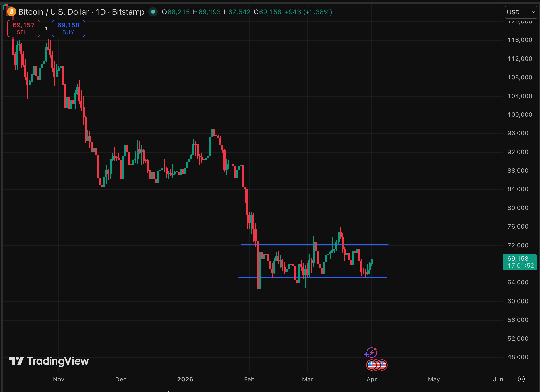Open chart settings hexagon gear icon
Viewport: 540px width, 392px height.
[521, 379]
